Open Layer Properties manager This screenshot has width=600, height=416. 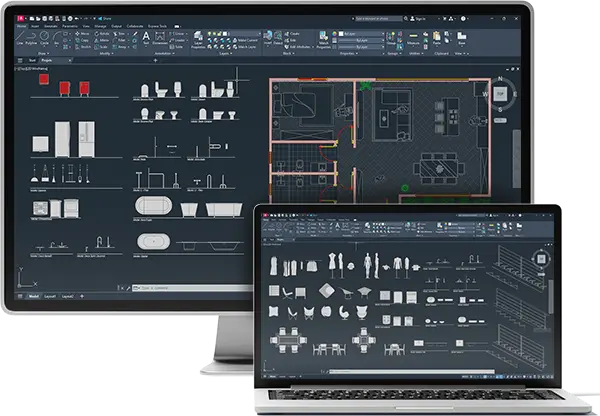click(x=198, y=40)
